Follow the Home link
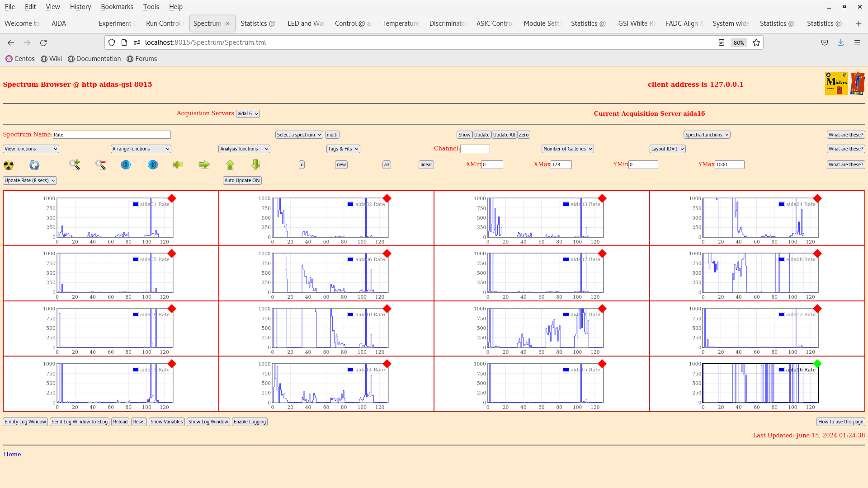 [x=12, y=454]
